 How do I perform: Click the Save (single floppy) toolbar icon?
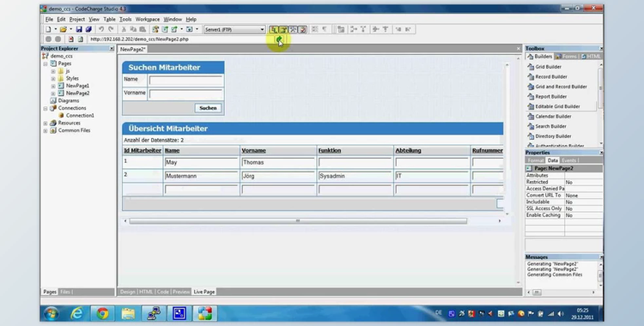[79, 29]
